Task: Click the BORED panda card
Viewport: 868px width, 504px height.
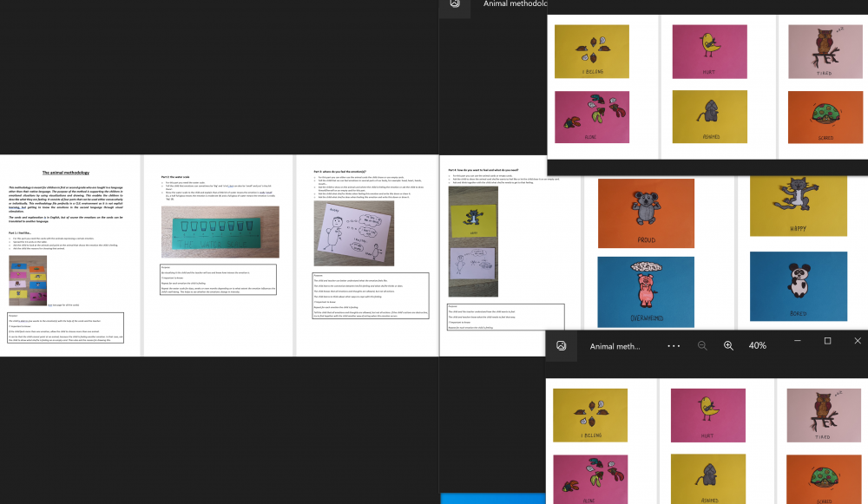Action: [799, 286]
